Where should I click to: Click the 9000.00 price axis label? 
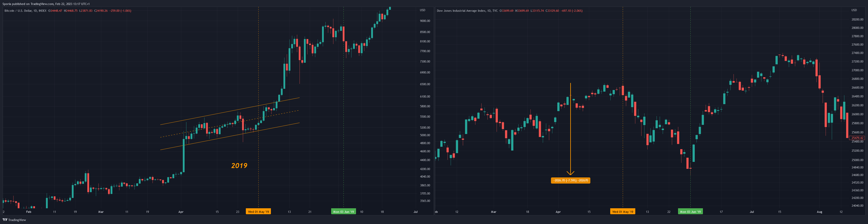pos(425,21)
